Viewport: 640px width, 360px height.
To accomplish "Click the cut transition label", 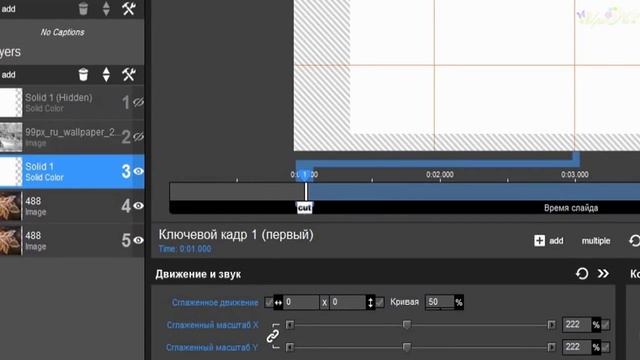I will [x=304, y=208].
